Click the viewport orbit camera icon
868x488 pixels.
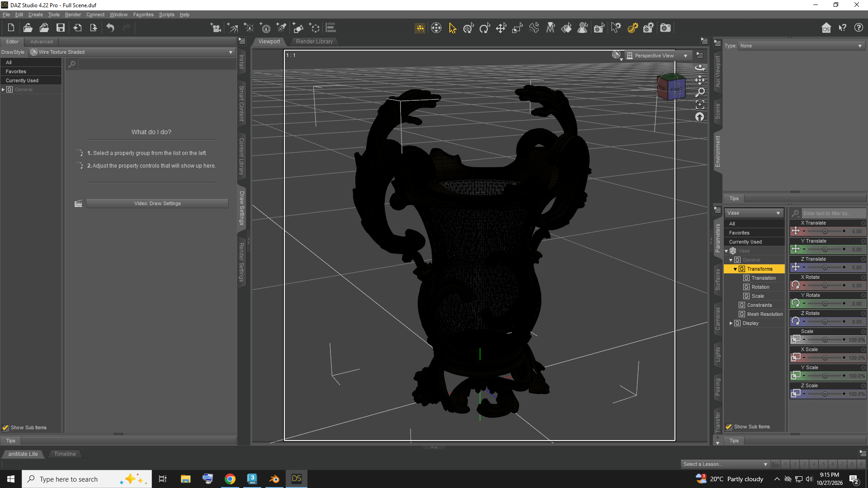coord(700,67)
